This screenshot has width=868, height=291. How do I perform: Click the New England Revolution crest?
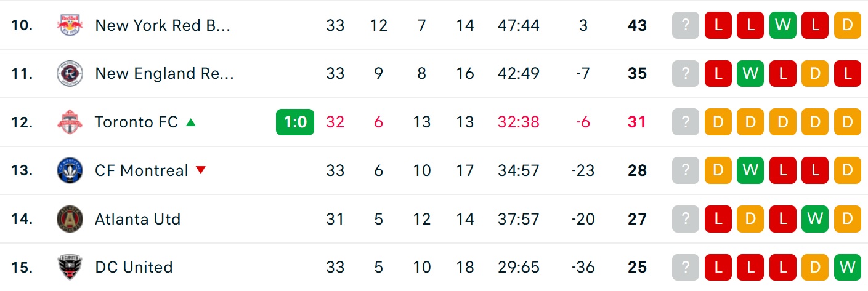point(69,74)
